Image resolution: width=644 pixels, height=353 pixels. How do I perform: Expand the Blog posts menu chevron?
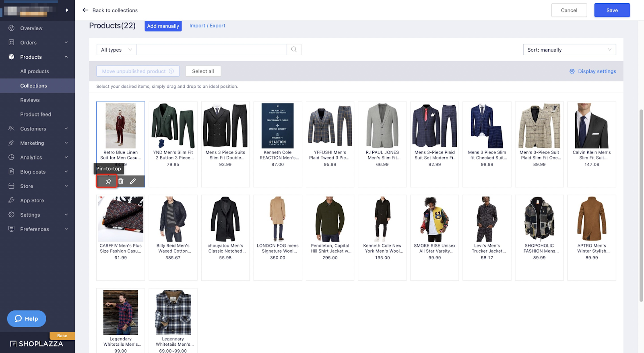pos(66,172)
